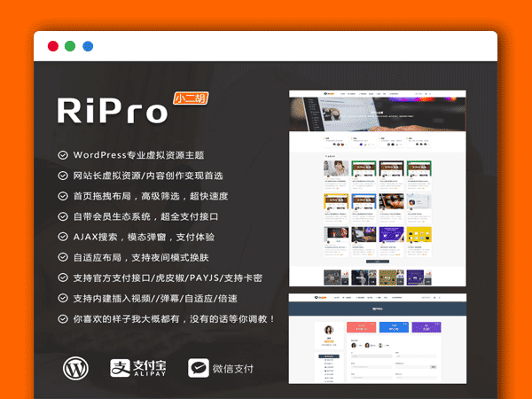This screenshot has width=532, height=399.
Task: Click the WordPress logo icon
Action: [x=77, y=367]
